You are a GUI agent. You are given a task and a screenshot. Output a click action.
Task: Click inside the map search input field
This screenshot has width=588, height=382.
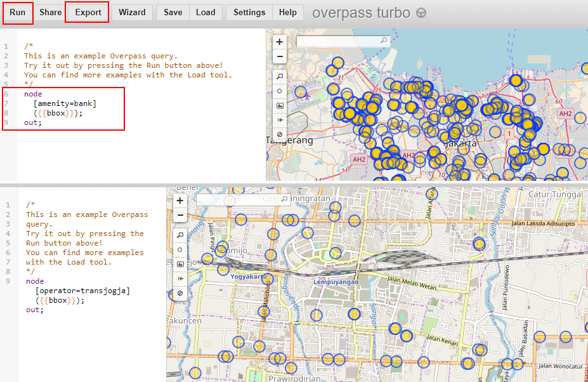[343, 39]
